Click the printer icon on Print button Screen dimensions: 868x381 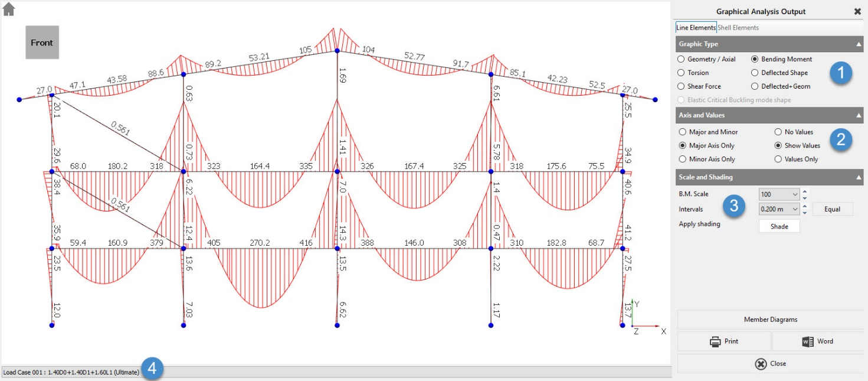[x=715, y=341]
